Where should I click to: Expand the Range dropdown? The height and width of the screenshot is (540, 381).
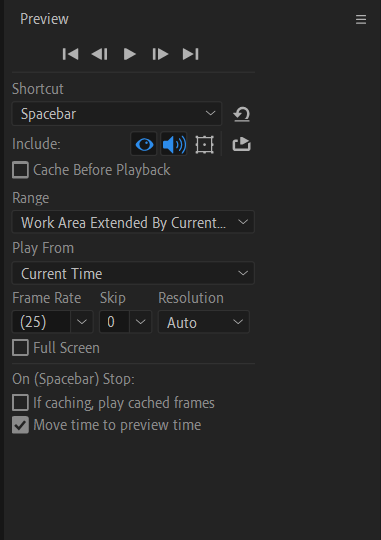tap(133, 222)
